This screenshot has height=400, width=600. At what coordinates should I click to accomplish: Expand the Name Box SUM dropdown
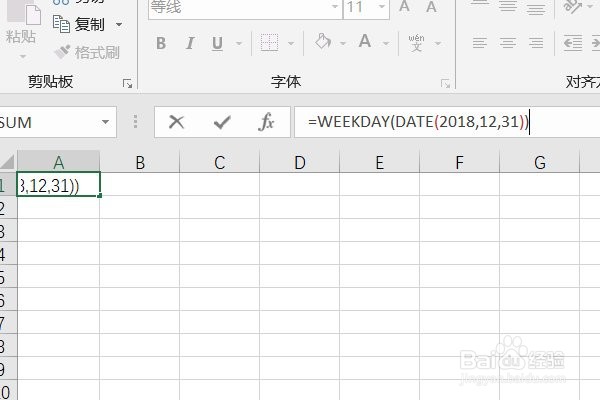pyautogui.click(x=105, y=122)
